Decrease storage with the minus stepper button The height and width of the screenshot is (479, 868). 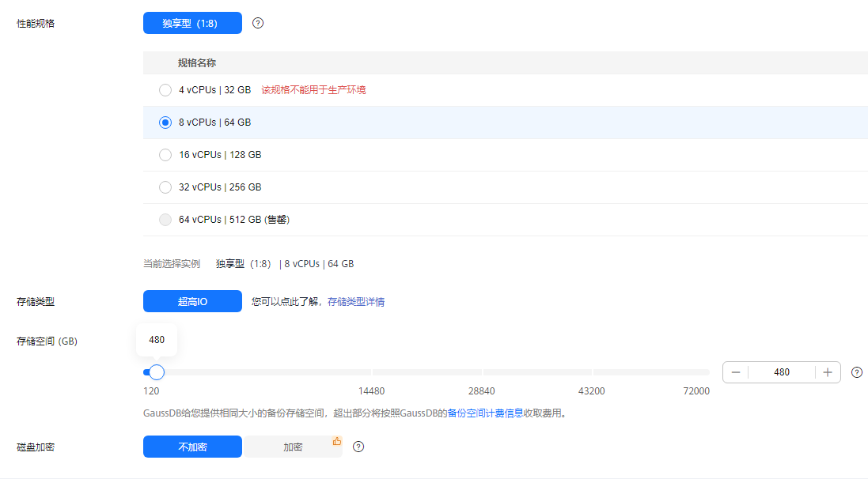point(734,372)
